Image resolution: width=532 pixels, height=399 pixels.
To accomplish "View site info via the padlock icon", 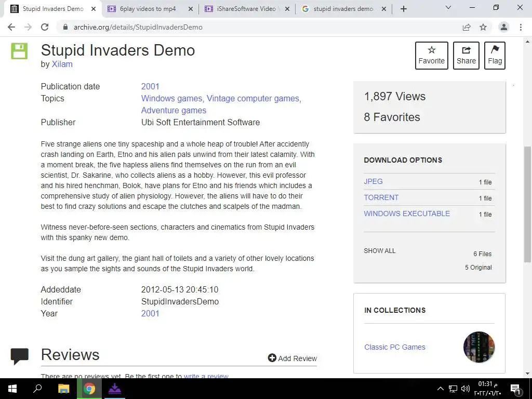I will [65, 27].
